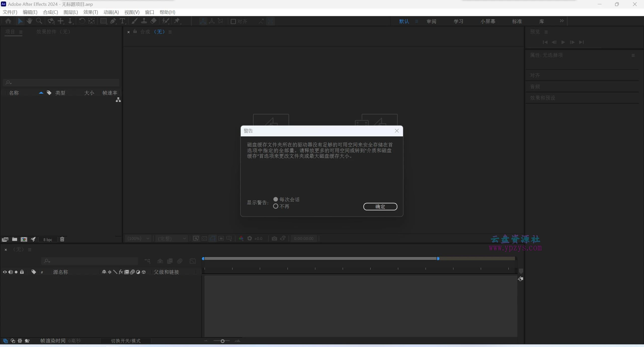The width and height of the screenshot is (644, 347).
Task: Click the new folder icon in Project panel
Action: pyautogui.click(x=15, y=239)
